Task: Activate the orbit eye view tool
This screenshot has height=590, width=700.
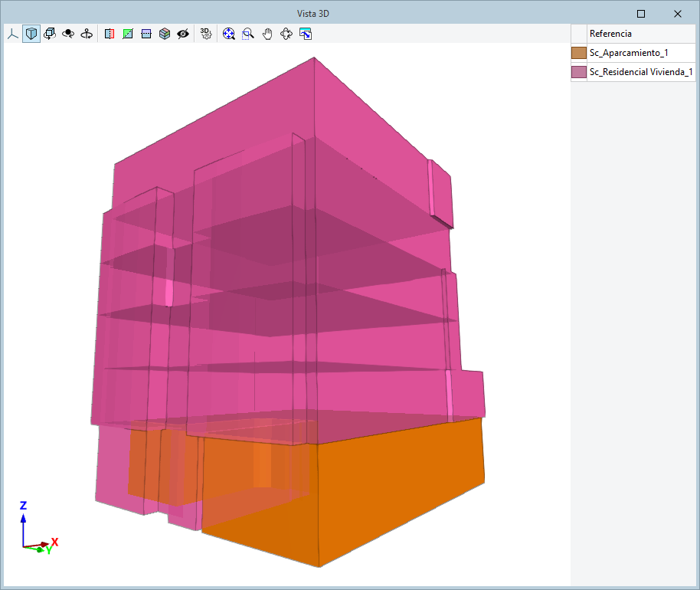Action: pyautogui.click(x=68, y=34)
